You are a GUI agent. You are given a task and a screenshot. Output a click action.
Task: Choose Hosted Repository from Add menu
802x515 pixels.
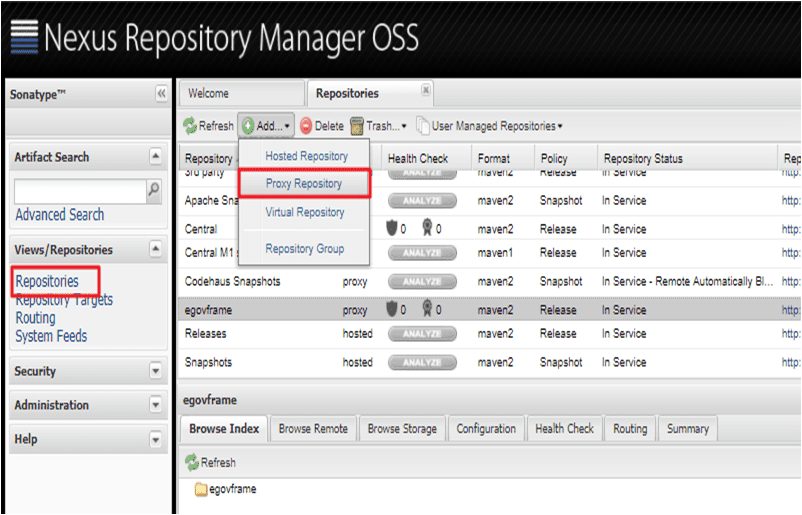[x=306, y=156]
